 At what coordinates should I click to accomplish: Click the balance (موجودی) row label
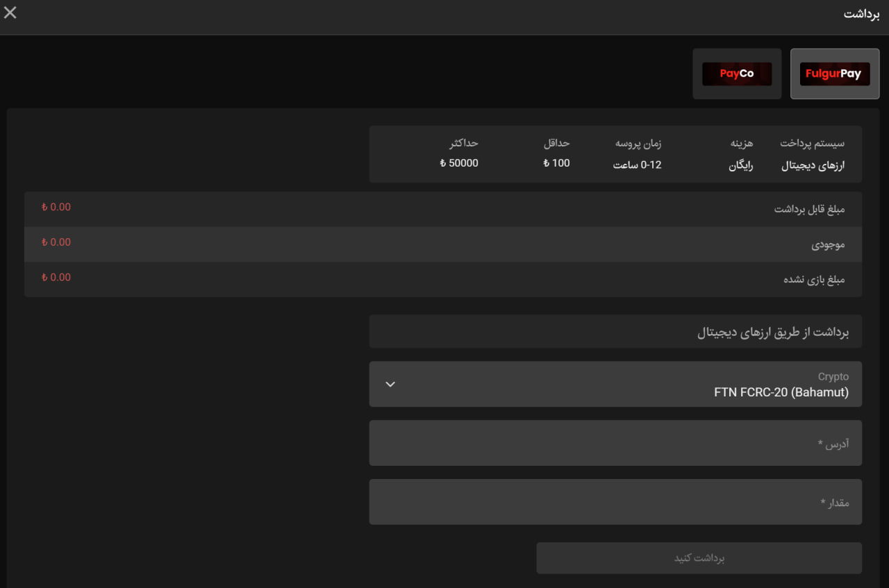828,244
